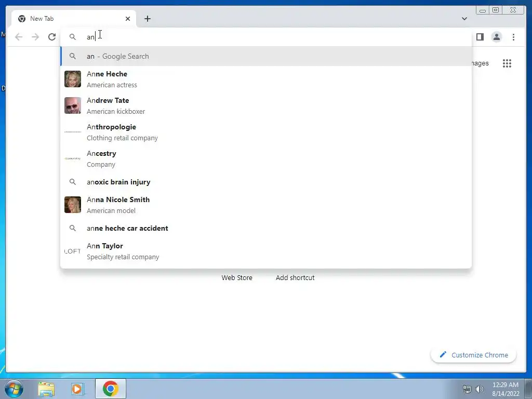Click Andrew Tate's thumbnail photo
The width and height of the screenshot is (532, 399).
click(73, 105)
